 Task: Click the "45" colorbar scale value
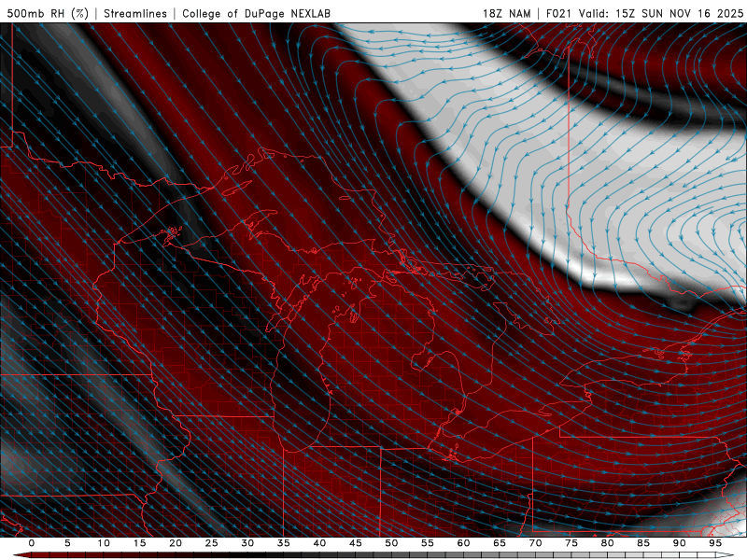coord(356,543)
